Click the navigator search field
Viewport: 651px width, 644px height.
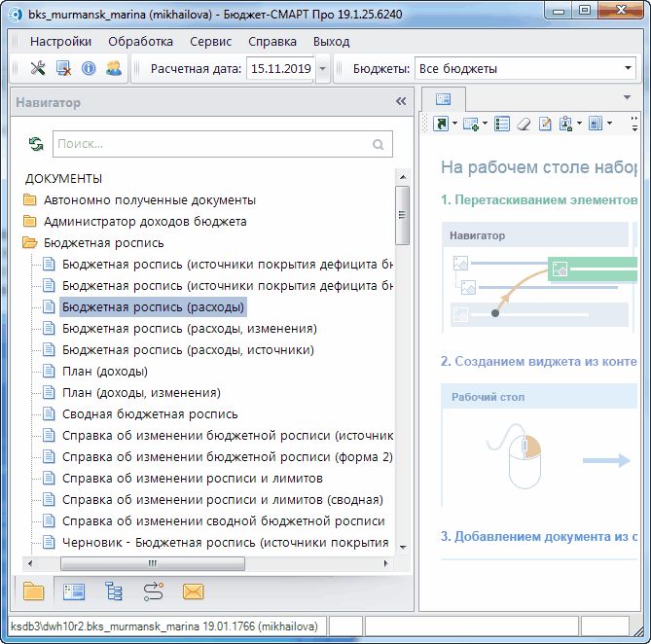(x=212, y=144)
